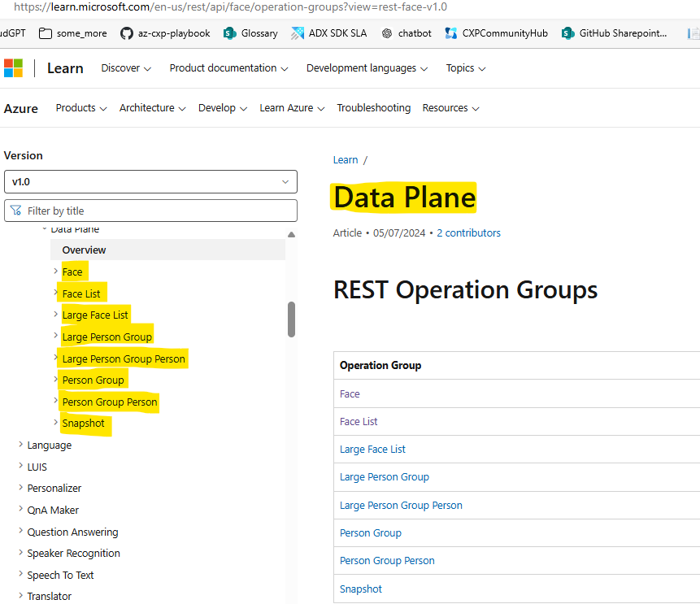Select Overview in the sidebar
Screen dimensions: 700x604
tap(167, 250)
